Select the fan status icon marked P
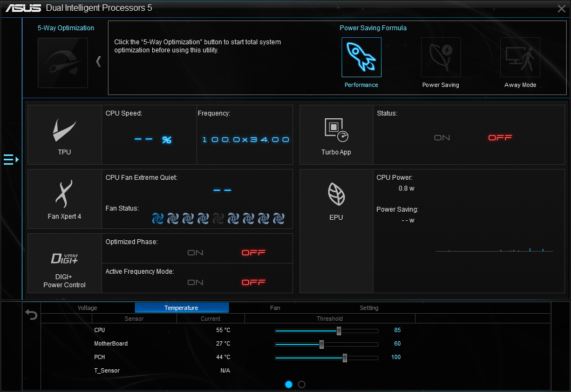 (x=158, y=218)
